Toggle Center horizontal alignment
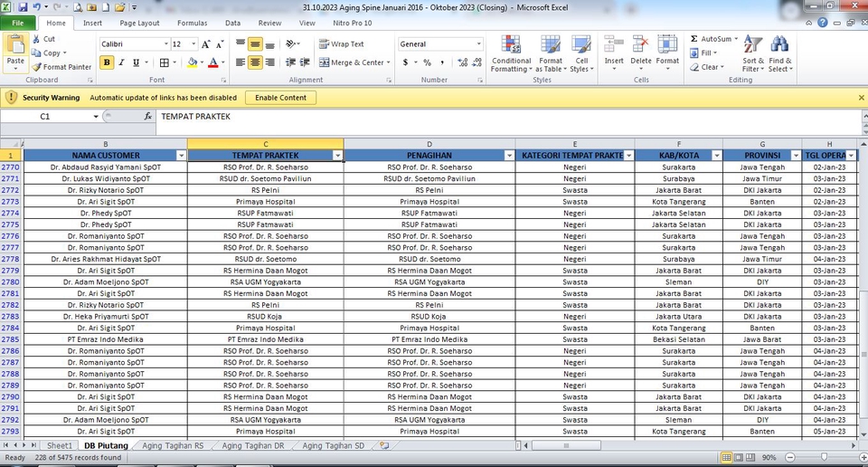The height and width of the screenshot is (467, 868). click(255, 62)
